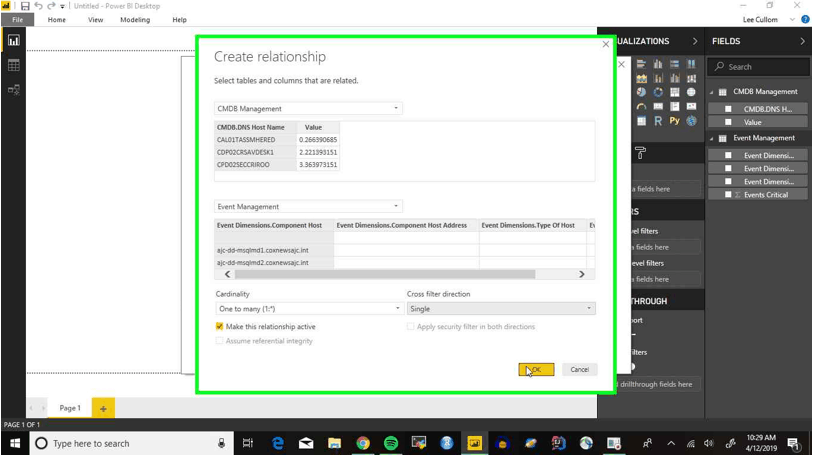814x456 pixels.
Task: Click the Windows Start button
Action: coord(15,444)
